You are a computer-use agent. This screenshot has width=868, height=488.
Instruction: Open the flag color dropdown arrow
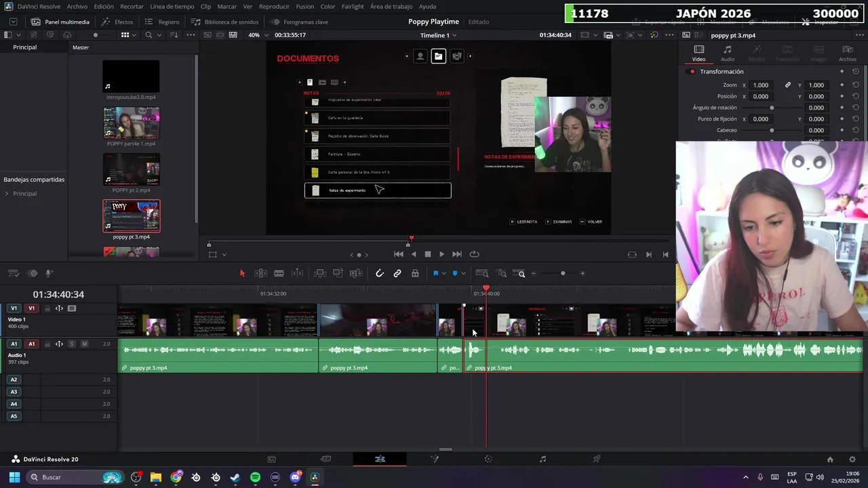[444, 273]
